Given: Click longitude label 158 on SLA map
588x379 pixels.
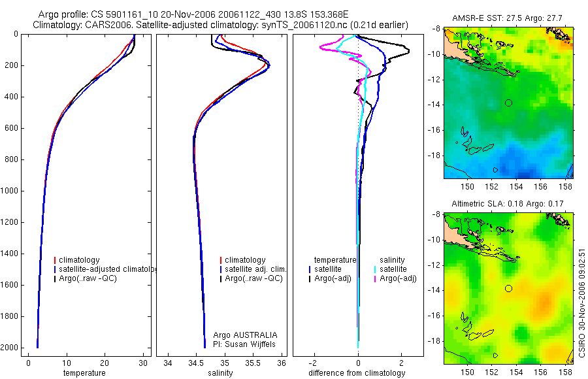Looking at the screenshot, I should (566, 372).
